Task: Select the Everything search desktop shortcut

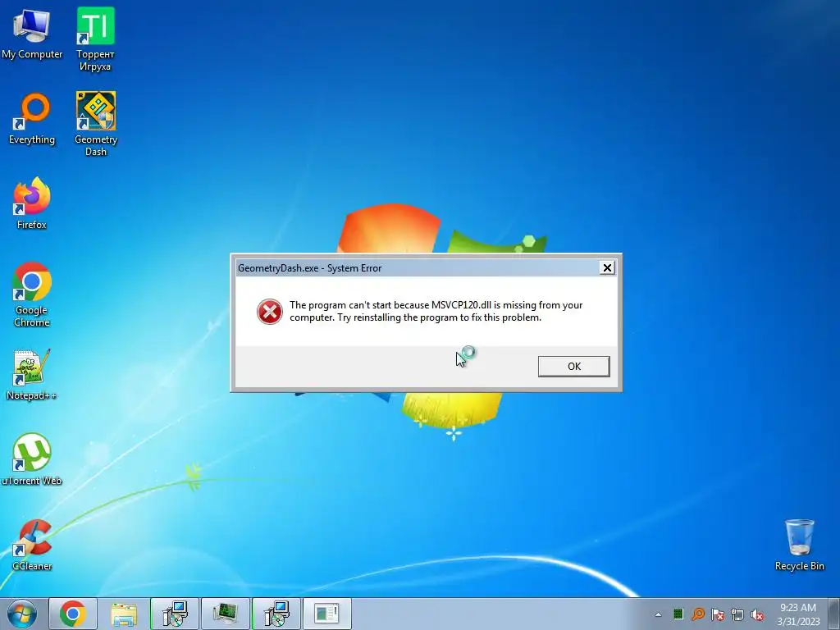Action: pyautogui.click(x=32, y=119)
